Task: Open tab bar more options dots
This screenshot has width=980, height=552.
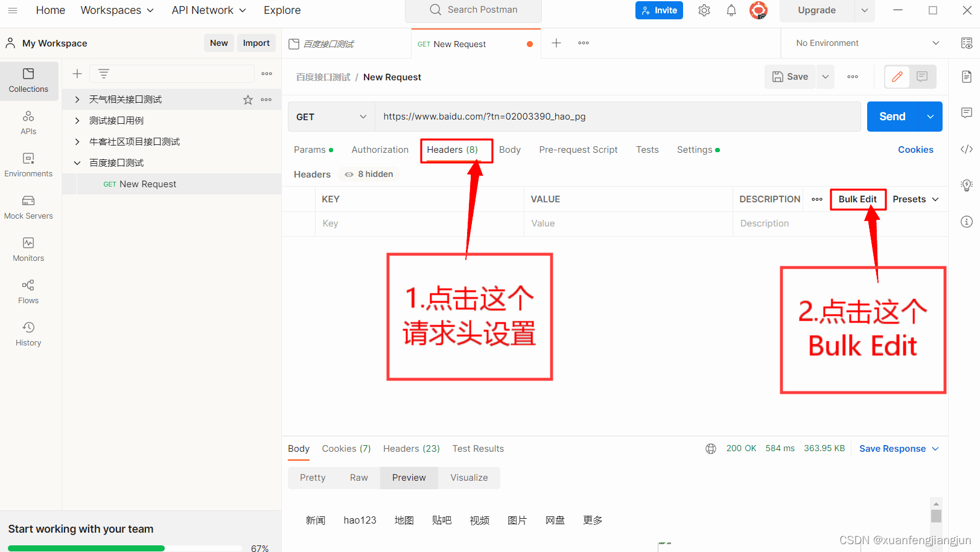Action: point(584,43)
